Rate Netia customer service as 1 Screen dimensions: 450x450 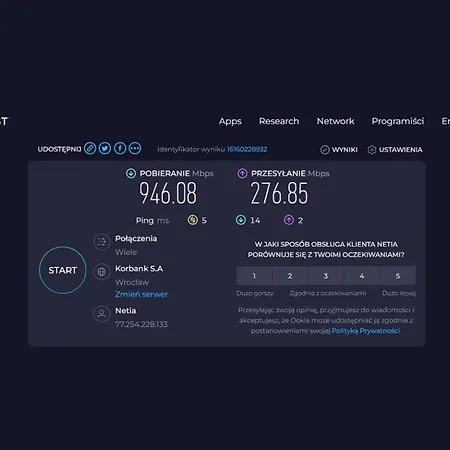click(x=254, y=276)
